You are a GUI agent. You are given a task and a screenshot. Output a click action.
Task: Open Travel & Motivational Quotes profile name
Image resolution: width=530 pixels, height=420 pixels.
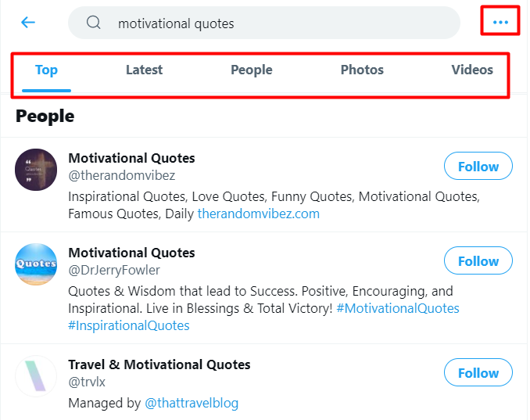coord(159,364)
